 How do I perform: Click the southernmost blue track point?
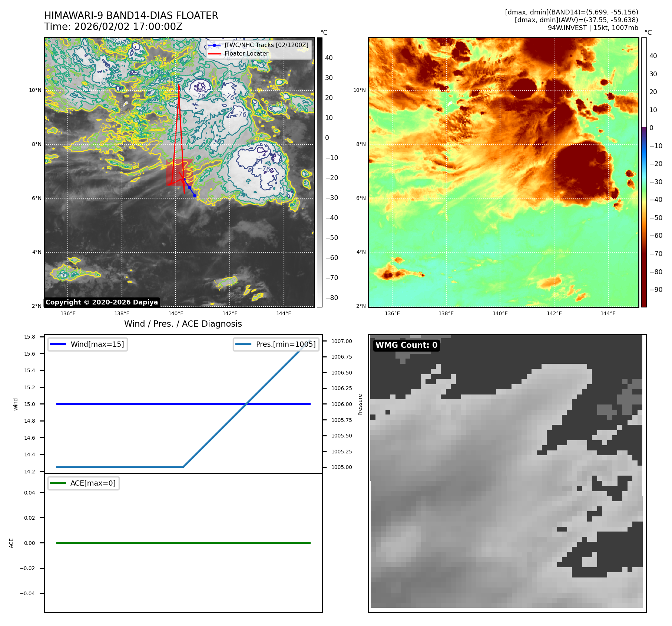(195, 196)
